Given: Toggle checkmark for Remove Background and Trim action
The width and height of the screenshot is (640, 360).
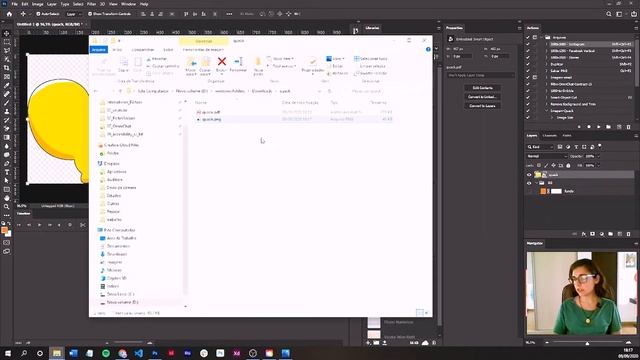Looking at the screenshot, I should [528, 104].
